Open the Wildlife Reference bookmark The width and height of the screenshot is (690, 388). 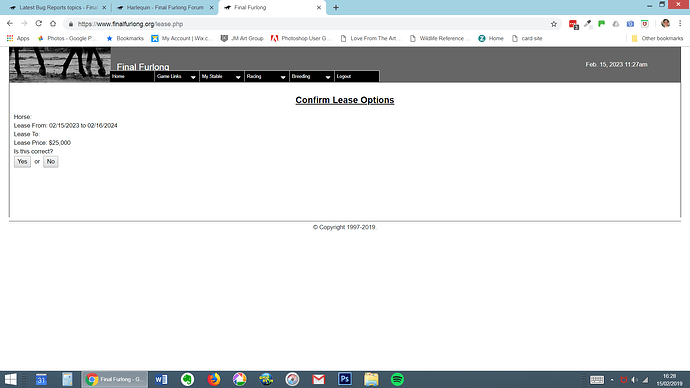click(440, 38)
